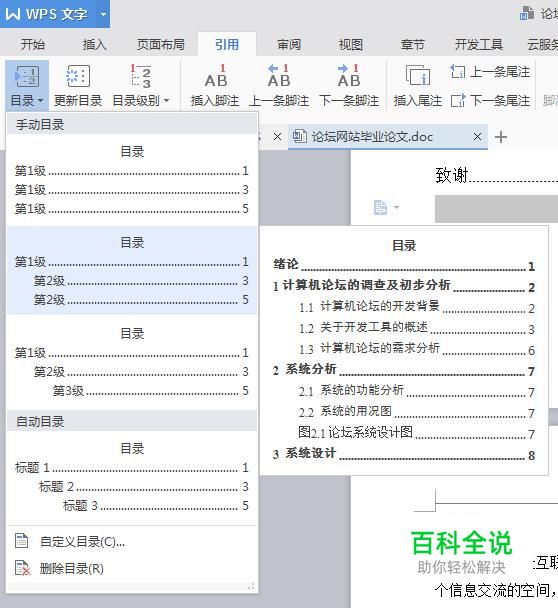
Task: Click the 致谢 line in the document
Action: point(496,175)
